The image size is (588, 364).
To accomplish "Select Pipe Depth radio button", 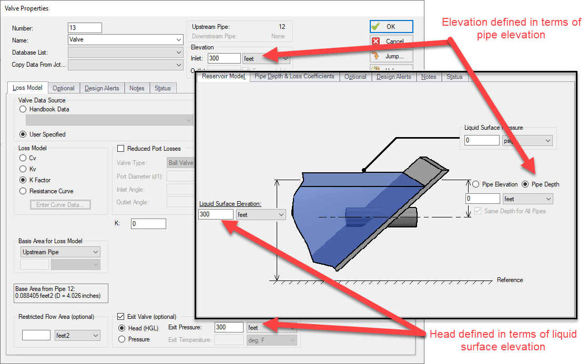I will coord(525,184).
